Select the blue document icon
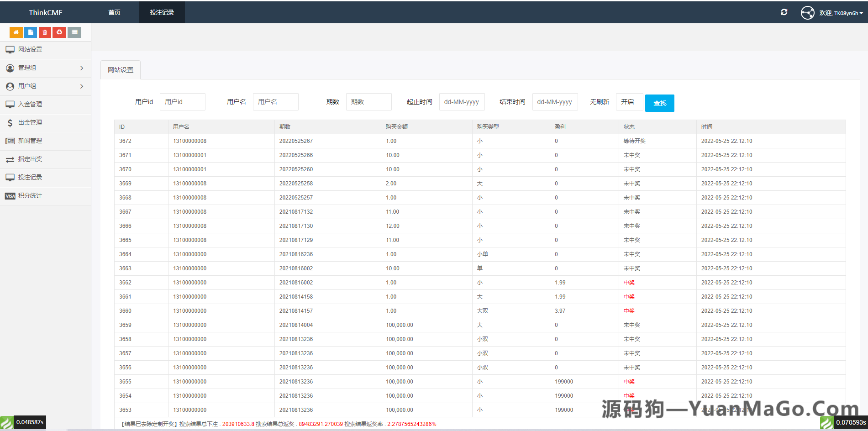868x431 pixels. [30, 32]
